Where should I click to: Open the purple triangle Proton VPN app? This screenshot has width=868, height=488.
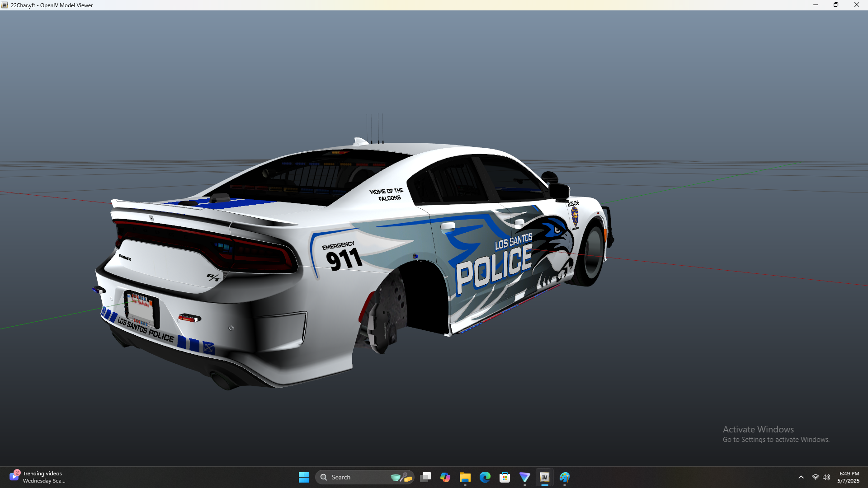pos(525,477)
